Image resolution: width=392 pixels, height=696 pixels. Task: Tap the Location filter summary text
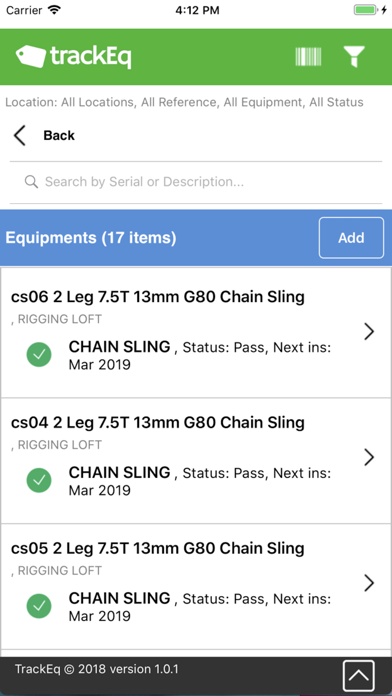[x=184, y=103]
